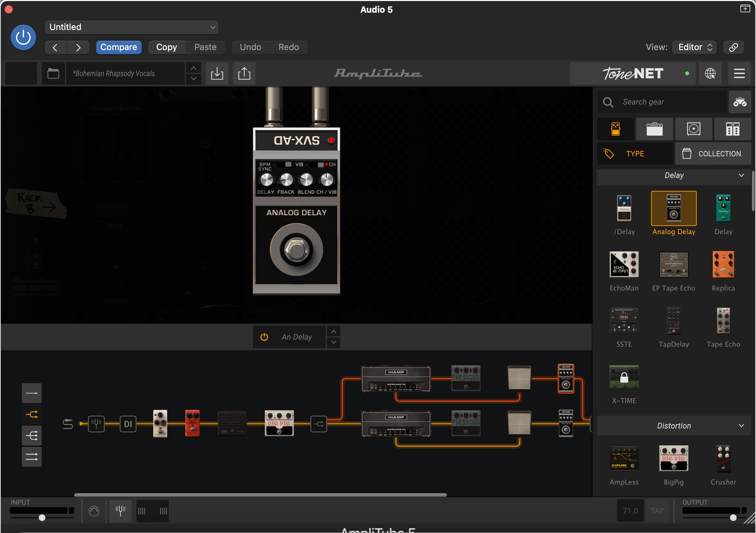Select the /Delay pedal thumbnail
The image size is (756, 533).
(x=624, y=208)
